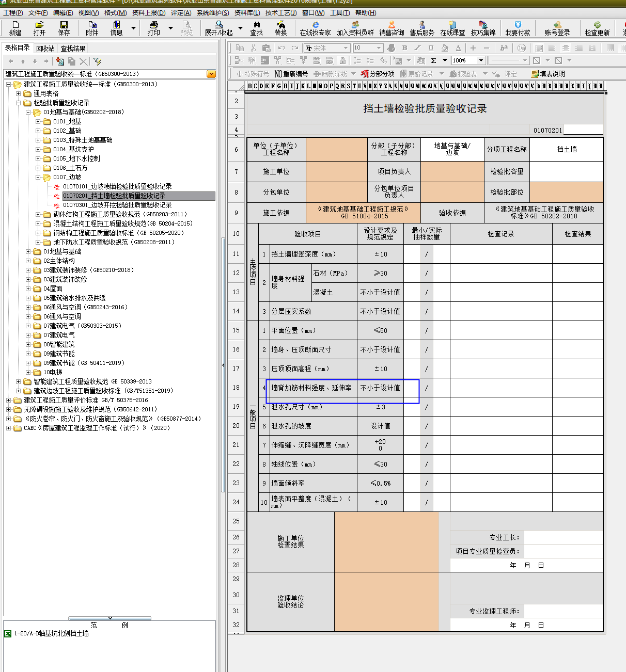Click the delete X icon in left panel

coord(84,61)
